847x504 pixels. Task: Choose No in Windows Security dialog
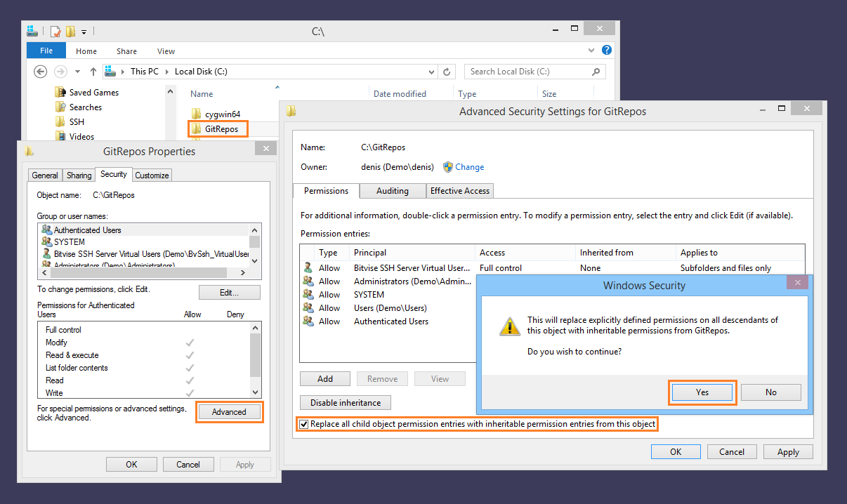coord(771,392)
